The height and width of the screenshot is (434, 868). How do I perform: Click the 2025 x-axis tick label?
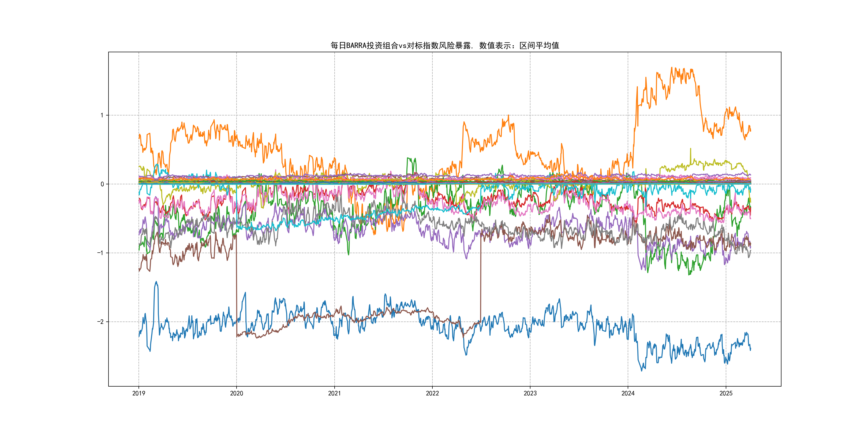pos(726,393)
